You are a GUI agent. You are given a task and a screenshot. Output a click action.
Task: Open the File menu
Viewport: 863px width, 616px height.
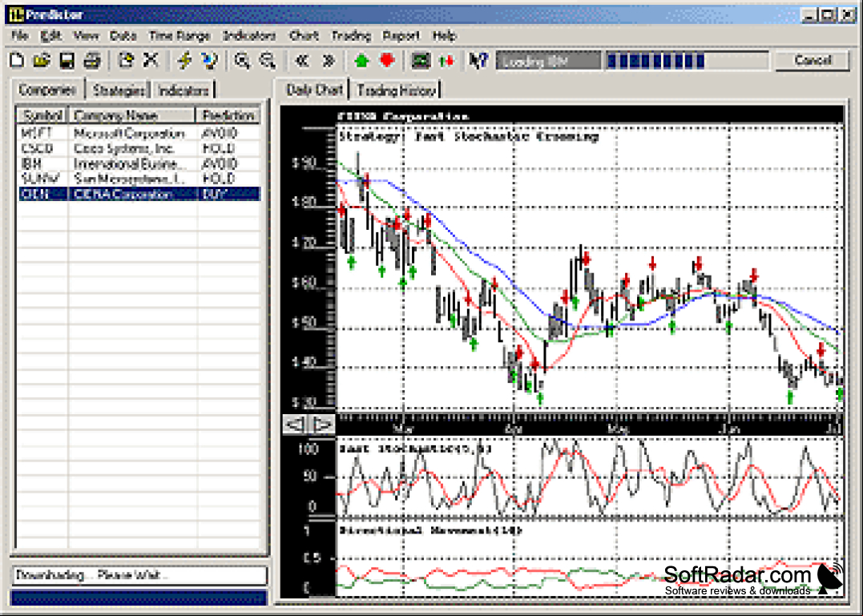tap(19, 36)
